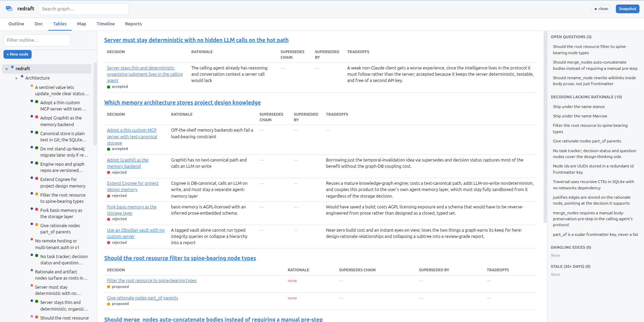Switch to the Timeline tab
Image resolution: width=644 pixels, height=322 pixels.
pyautogui.click(x=106, y=24)
